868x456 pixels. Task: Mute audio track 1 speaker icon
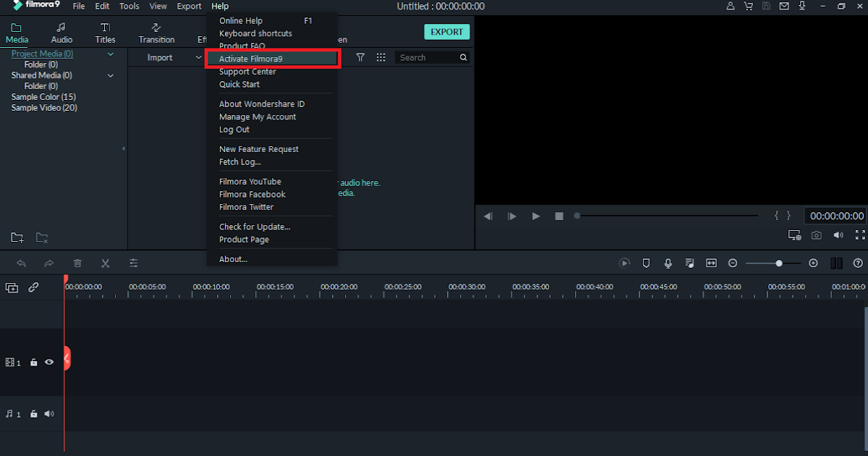point(49,414)
